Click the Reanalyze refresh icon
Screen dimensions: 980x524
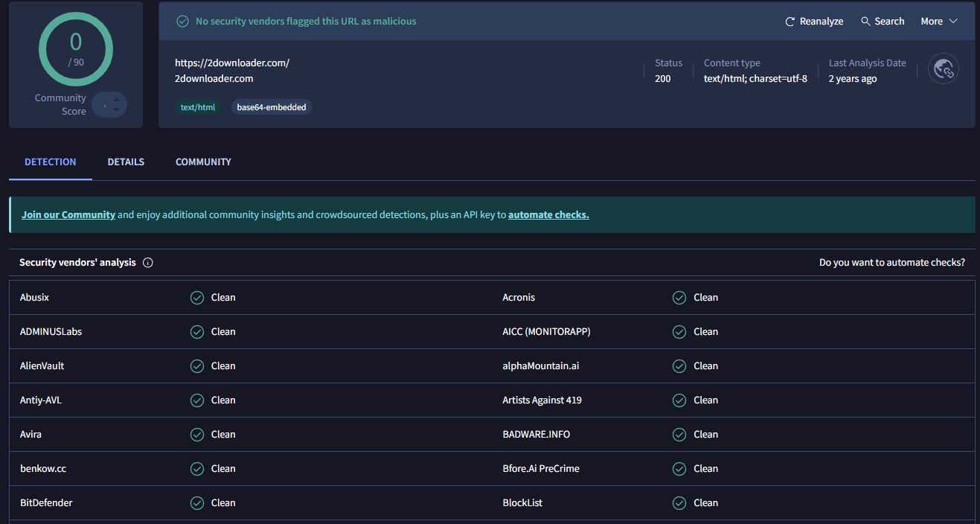pos(790,22)
